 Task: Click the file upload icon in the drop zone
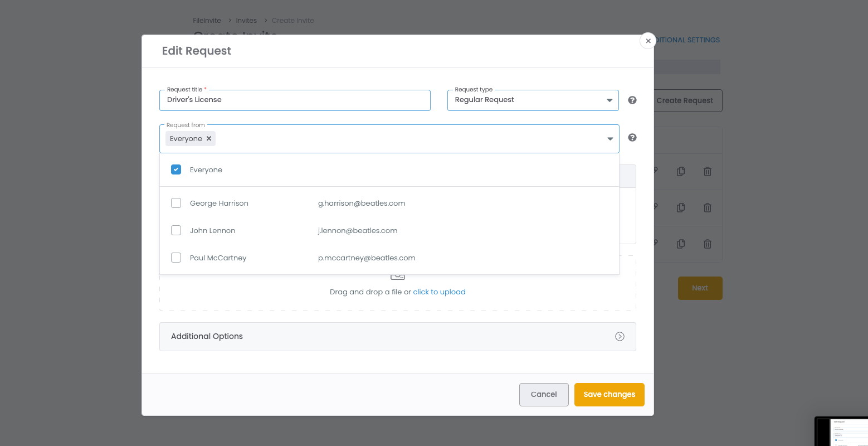coord(397,275)
